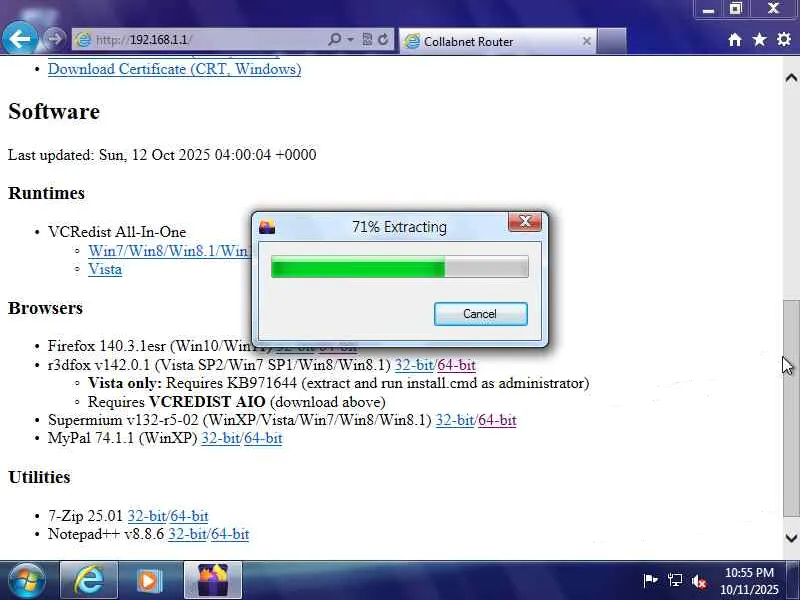This screenshot has width=800, height=600.
Task: Download Notepad++ 64-bit
Action: pyautogui.click(x=230, y=534)
